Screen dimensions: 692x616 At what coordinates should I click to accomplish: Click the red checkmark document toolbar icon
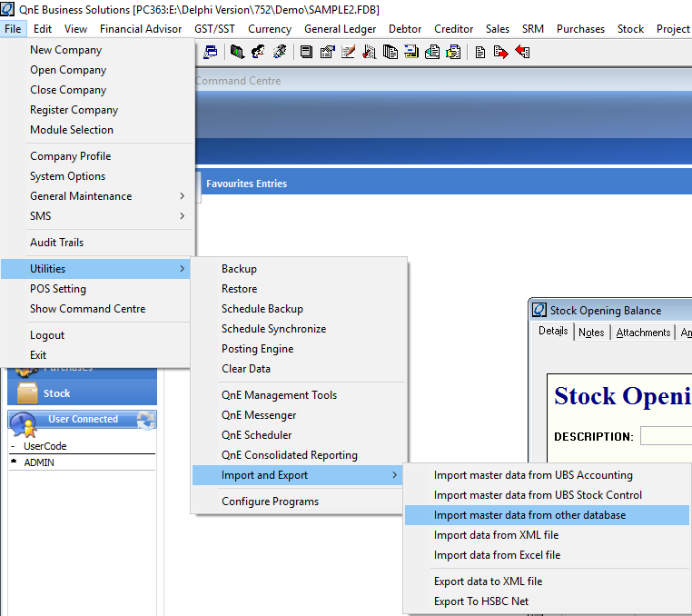click(x=369, y=52)
